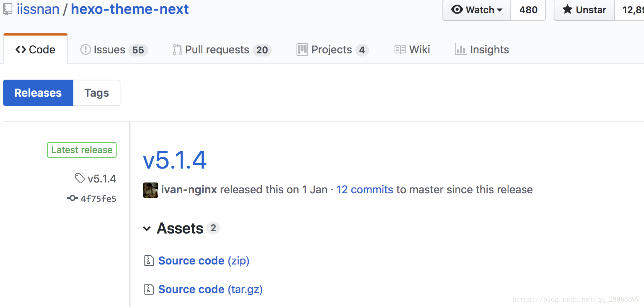Click the tar.gz file icon
Screen dimensions: 644x307
click(x=149, y=289)
